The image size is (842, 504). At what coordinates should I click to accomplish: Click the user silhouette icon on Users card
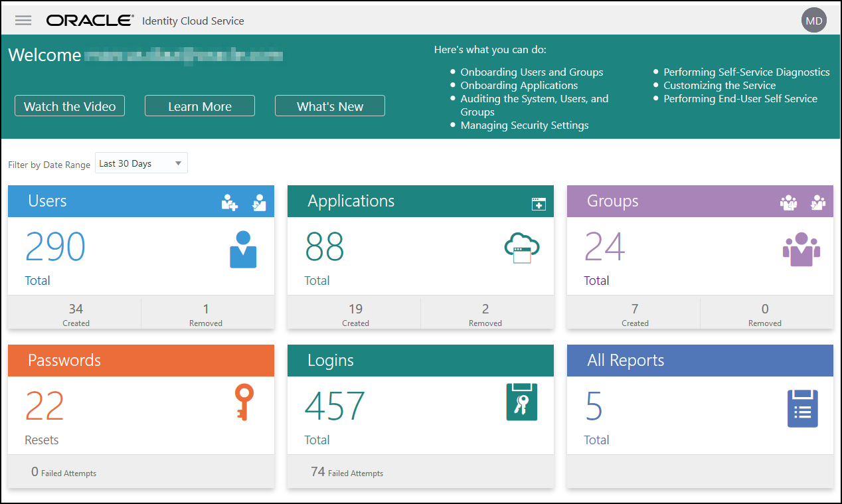pos(243,249)
